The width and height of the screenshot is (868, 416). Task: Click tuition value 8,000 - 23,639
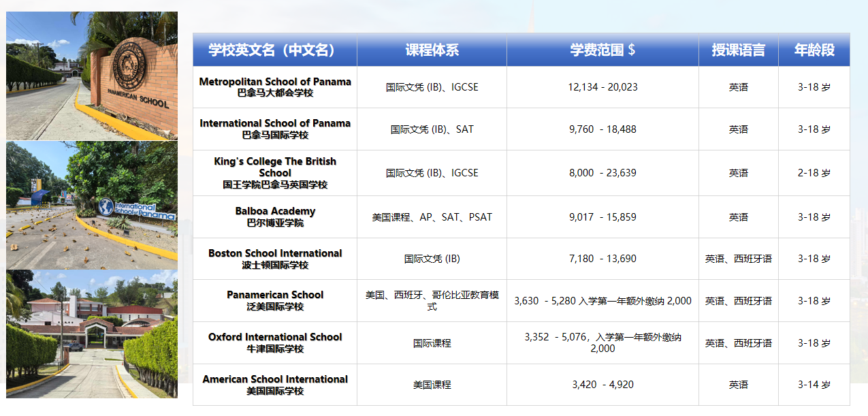coord(602,173)
